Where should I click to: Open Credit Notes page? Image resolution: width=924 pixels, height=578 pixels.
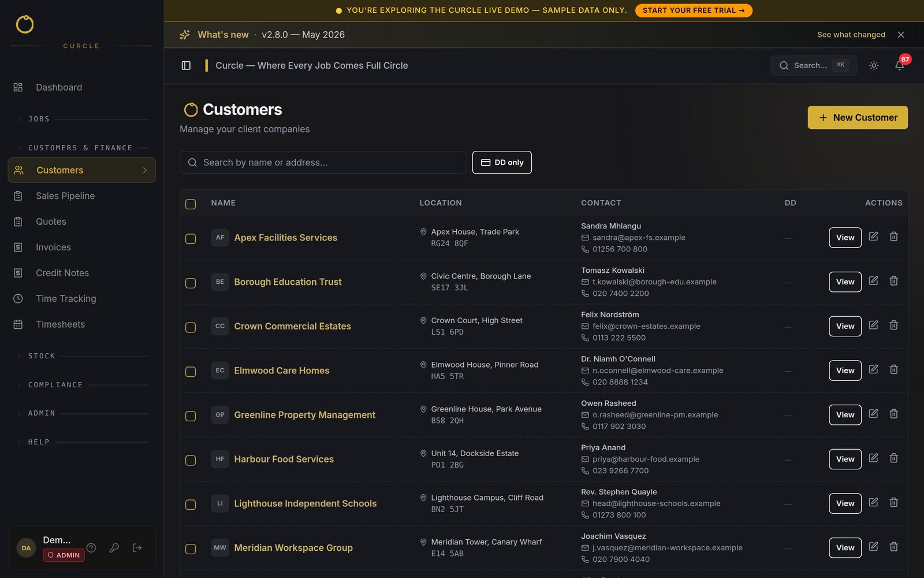81,273
